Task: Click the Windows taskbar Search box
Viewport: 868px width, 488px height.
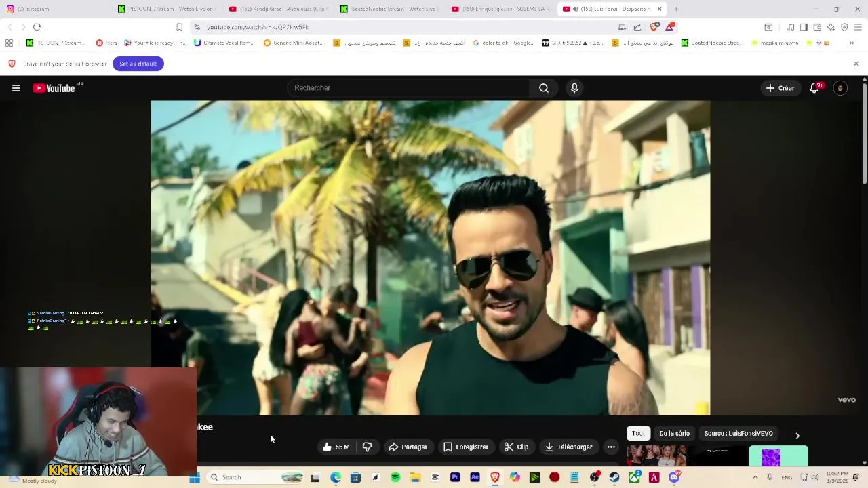Action: pos(256,477)
